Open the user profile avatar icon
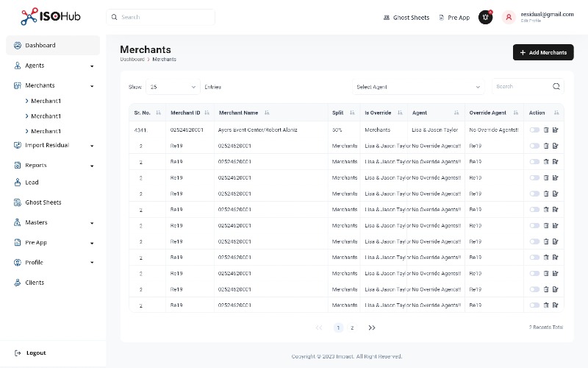This screenshot has width=588, height=368. click(x=509, y=17)
